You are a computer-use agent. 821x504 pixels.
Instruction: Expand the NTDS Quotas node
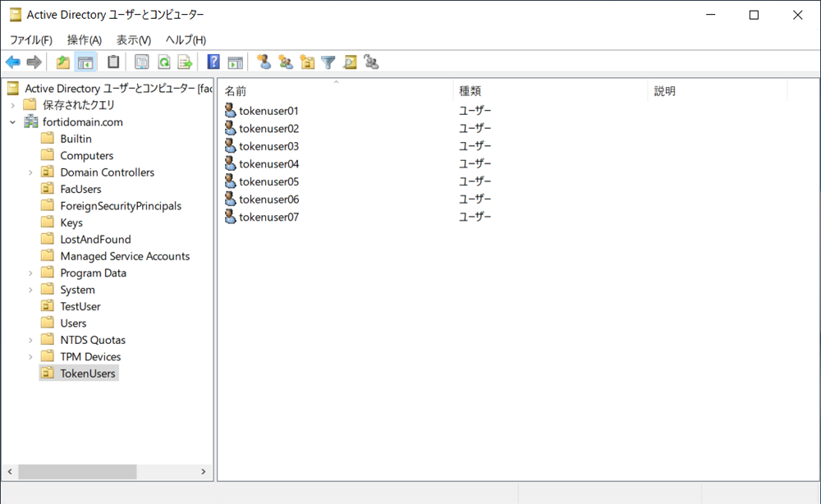pos(30,340)
